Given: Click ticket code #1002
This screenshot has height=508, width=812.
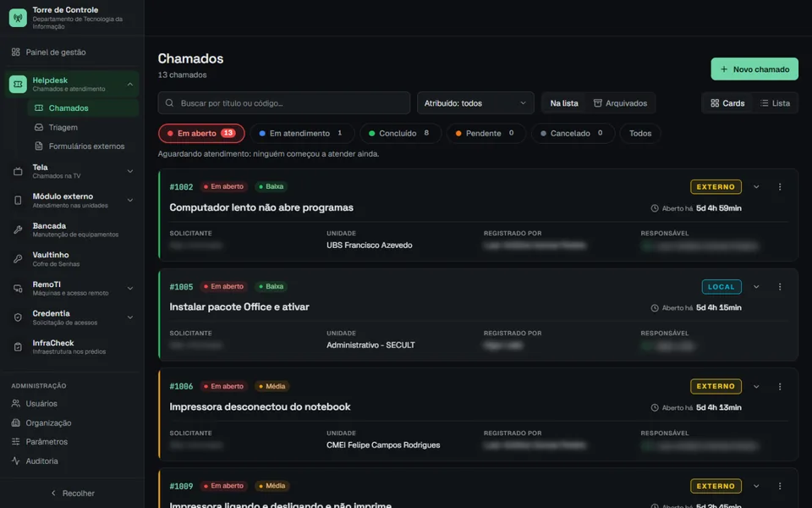Looking at the screenshot, I should point(181,186).
